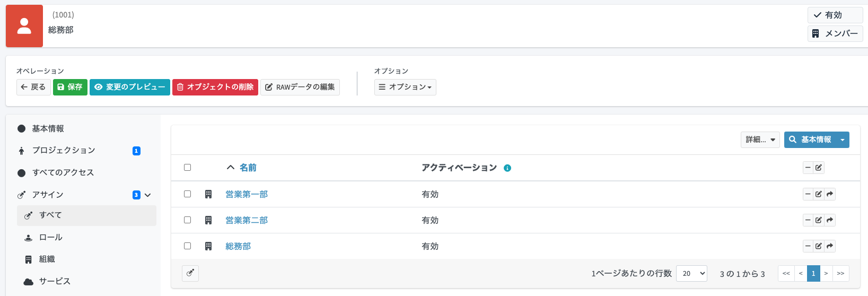
Task: Click the edit icon in the table header
Action: click(819, 168)
